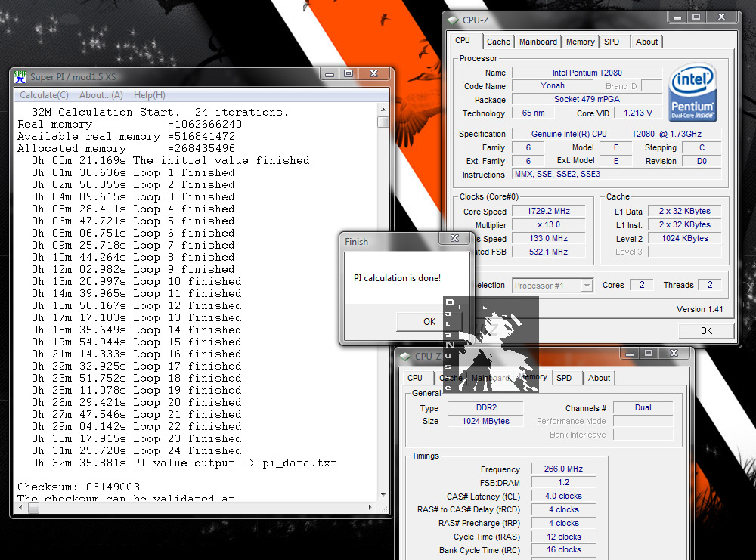Click Super PI vertical scrollbar down arrow
756x560 pixels.
pyautogui.click(x=383, y=494)
